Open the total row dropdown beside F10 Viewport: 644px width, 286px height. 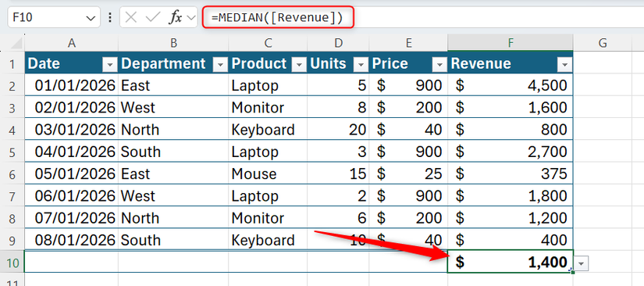[x=582, y=263]
